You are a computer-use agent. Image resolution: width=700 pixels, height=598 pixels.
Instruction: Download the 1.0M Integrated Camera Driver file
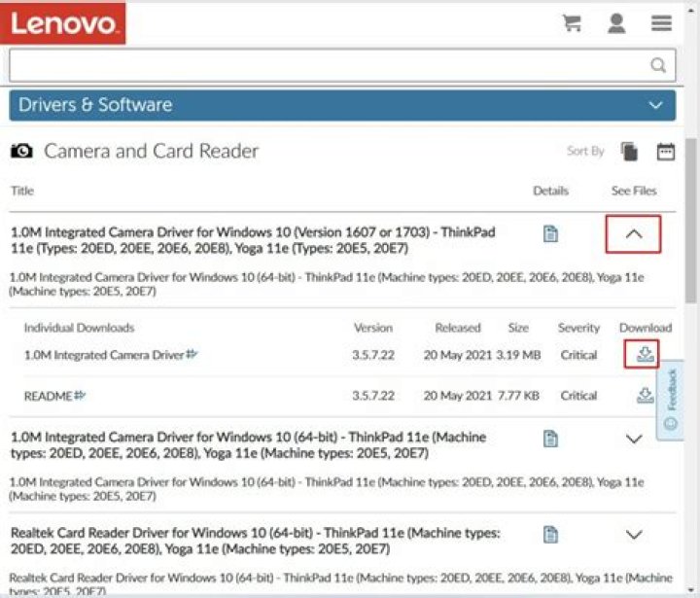645,355
